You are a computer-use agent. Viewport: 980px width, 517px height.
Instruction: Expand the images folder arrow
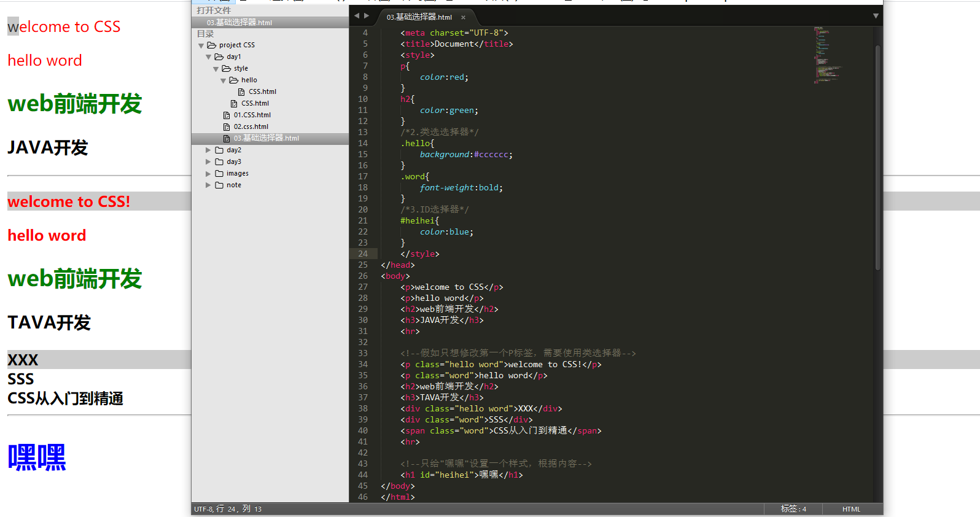pos(208,173)
